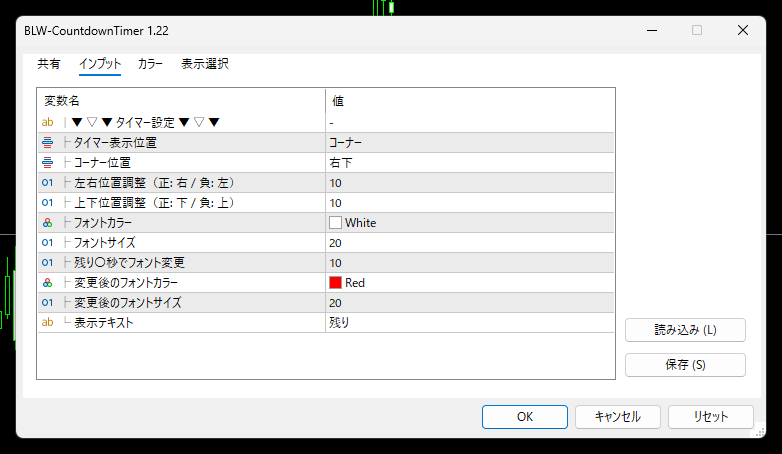Switch to the カラー tab
Viewport: 782px width, 454px height.
coord(151,64)
